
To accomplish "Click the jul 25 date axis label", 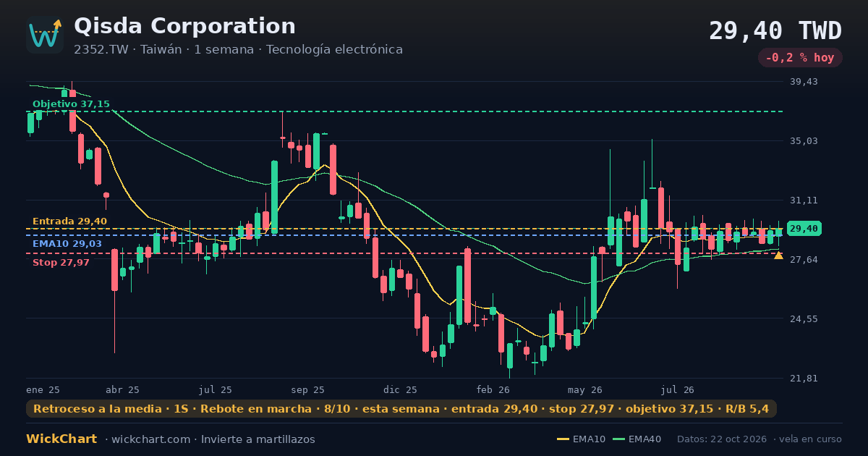I will click(216, 389).
